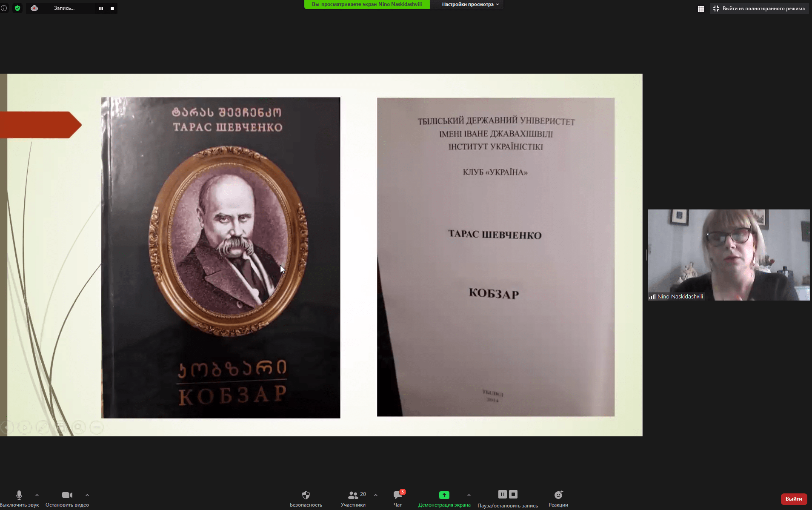Expand video settings arrow next to camera
Screen dimensions: 812x510
pyautogui.click(x=87, y=495)
